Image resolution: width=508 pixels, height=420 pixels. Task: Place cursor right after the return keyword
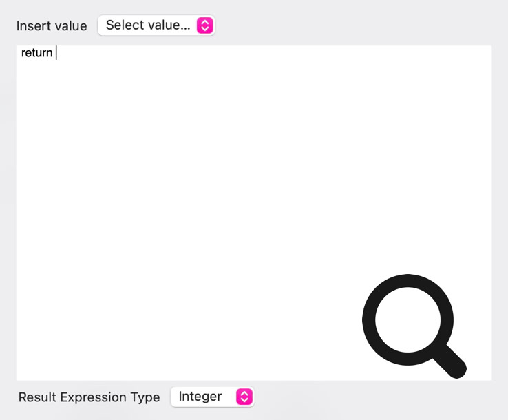[54, 53]
